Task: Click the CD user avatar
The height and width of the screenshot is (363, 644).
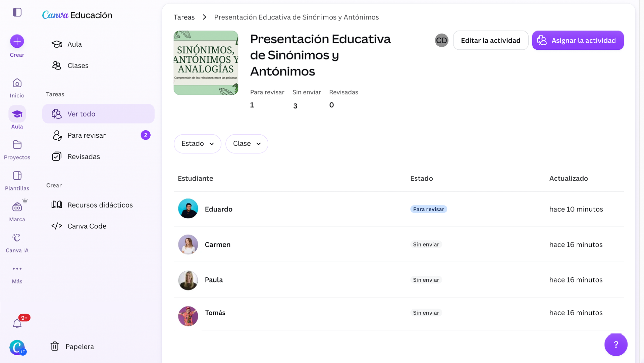Action: (x=441, y=40)
